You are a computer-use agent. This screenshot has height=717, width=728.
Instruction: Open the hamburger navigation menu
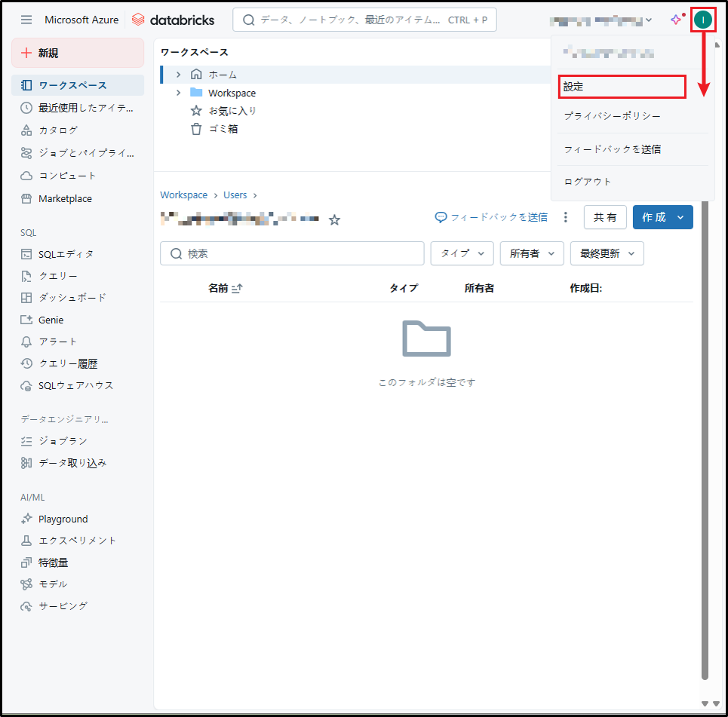[26, 20]
